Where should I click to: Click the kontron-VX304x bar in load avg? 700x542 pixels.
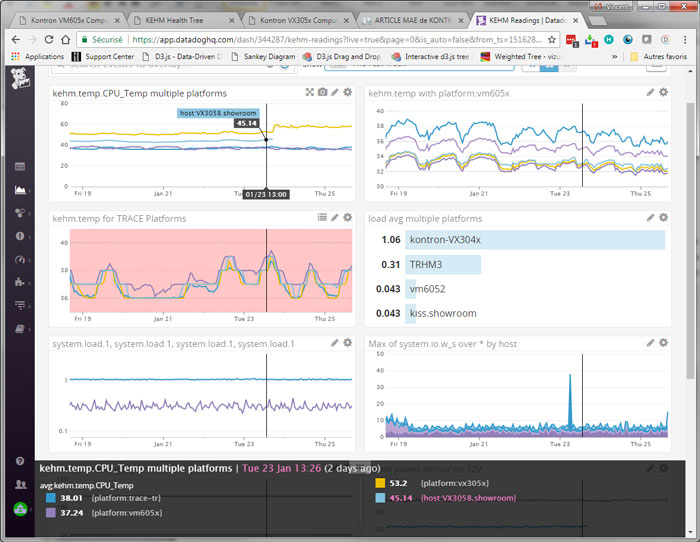(x=535, y=240)
